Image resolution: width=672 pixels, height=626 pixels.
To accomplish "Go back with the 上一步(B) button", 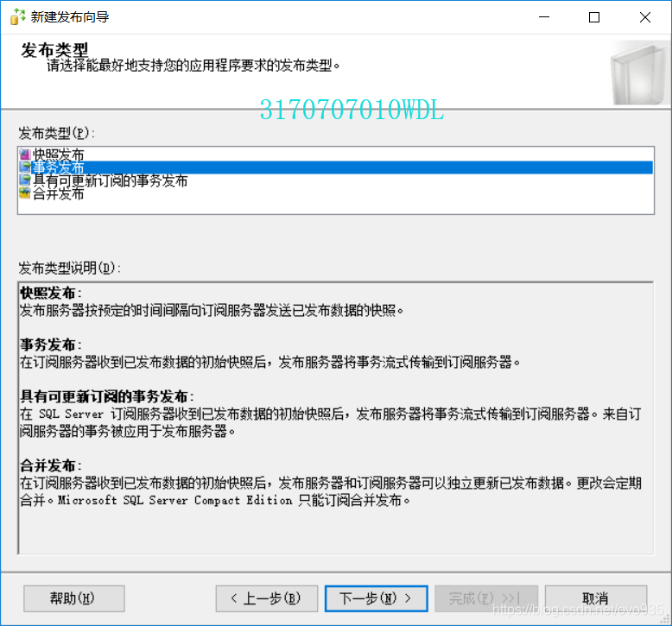I will pos(267,598).
